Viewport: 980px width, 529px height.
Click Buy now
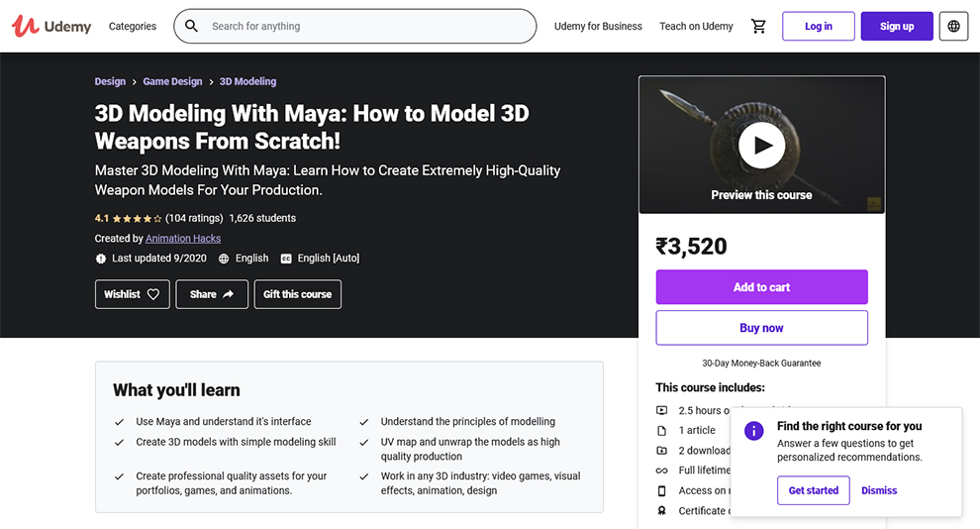761,328
